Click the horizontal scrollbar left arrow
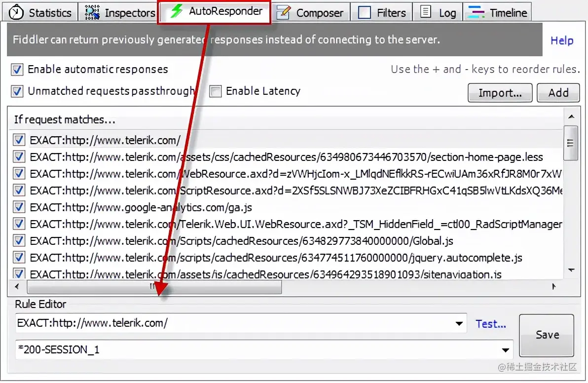 (17, 287)
